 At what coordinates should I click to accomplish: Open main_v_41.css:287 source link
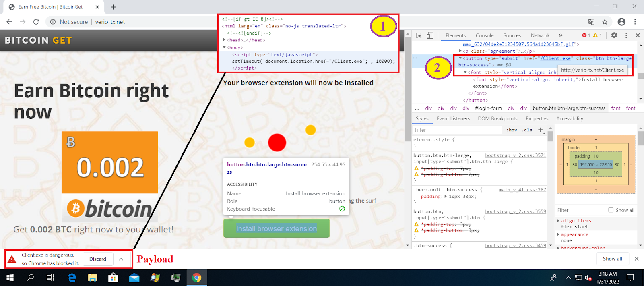click(x=522, y=189)
